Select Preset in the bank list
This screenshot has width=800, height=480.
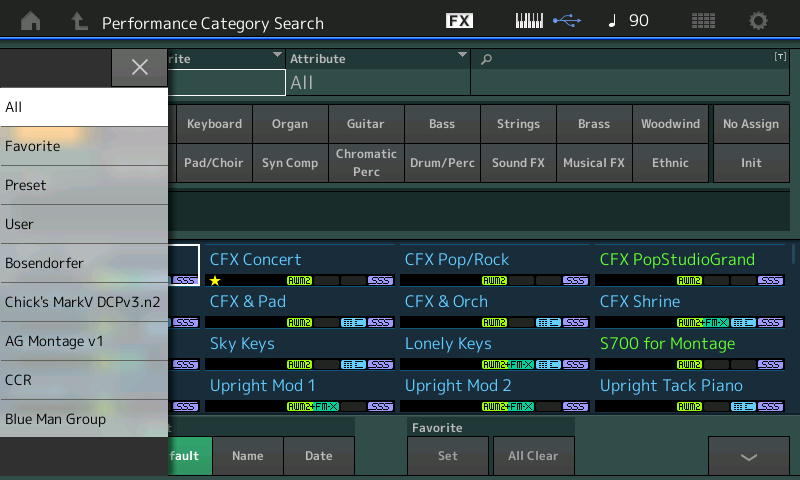click(84, 185)
